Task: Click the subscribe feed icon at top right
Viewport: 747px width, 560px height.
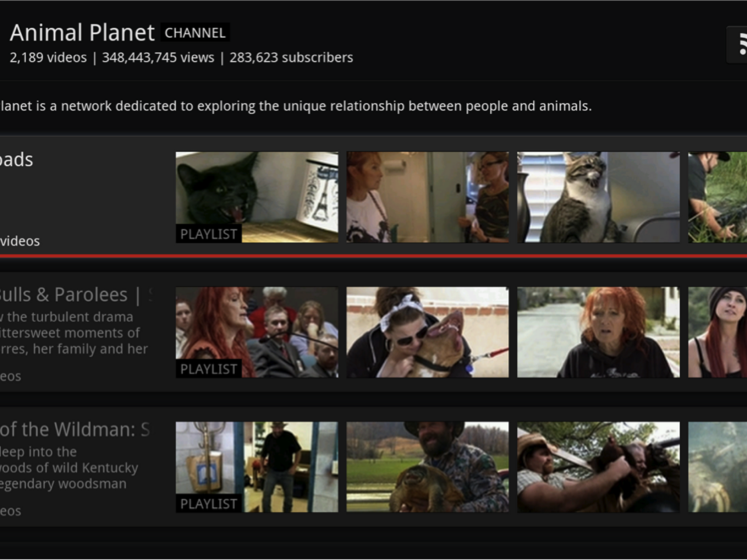Action: tap(739, 45)
